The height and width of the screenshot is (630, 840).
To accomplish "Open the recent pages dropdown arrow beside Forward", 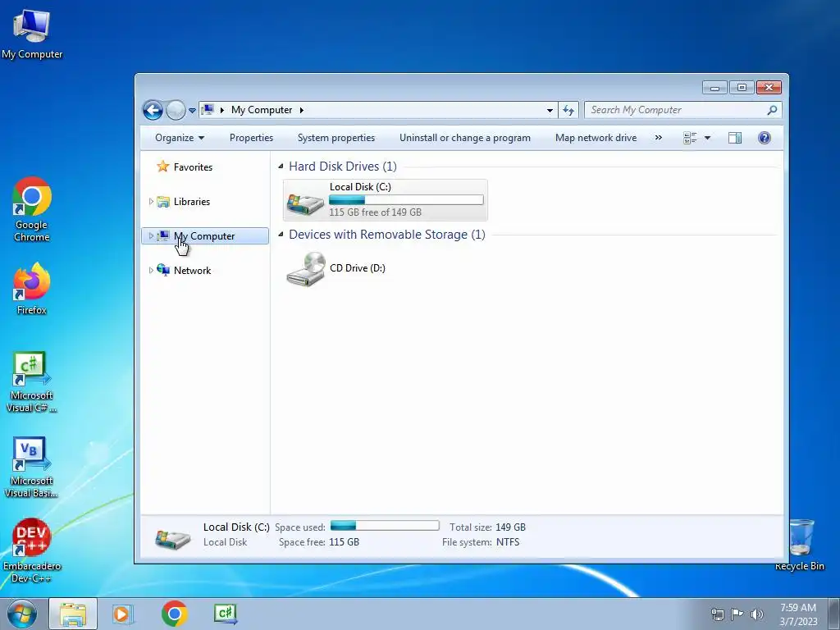I will tap(192, 111).
